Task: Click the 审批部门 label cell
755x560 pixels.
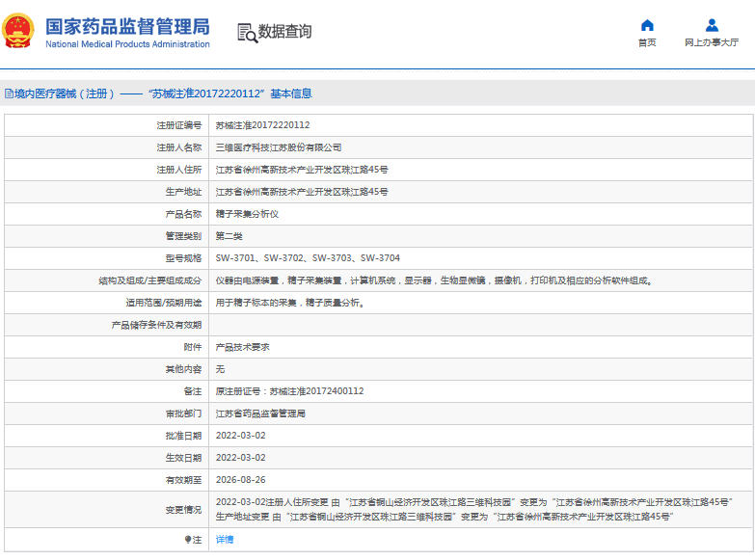Action: tap(107, 413)
